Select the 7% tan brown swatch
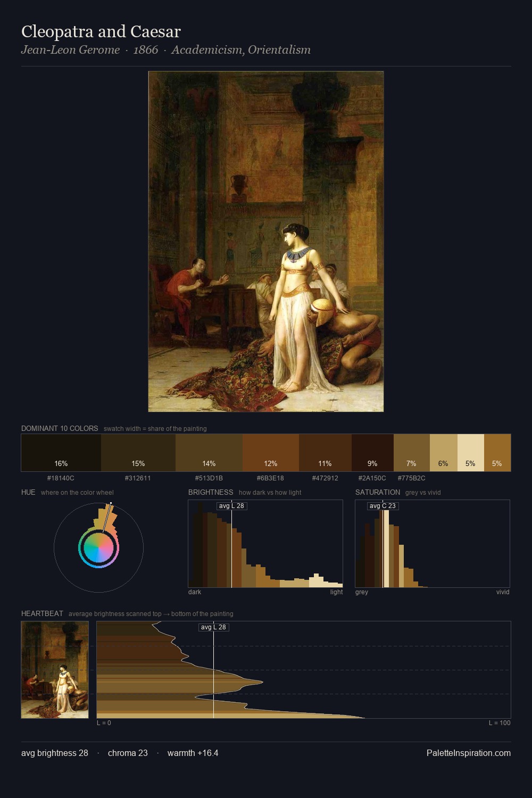 [x=412, y=453]
